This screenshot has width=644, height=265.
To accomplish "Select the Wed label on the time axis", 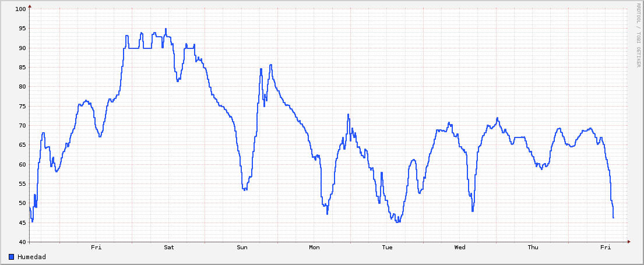I will (x=460, y=248).
